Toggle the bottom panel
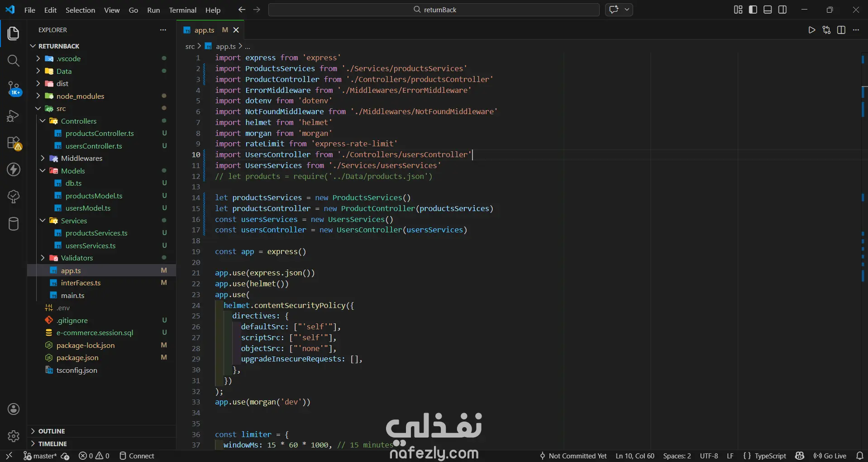Image resolution: width=868 pixels, height=462 pixels. click(768, 10)
